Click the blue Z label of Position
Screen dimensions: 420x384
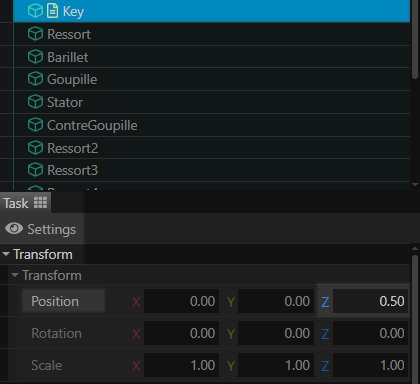(x=325, y=302)
